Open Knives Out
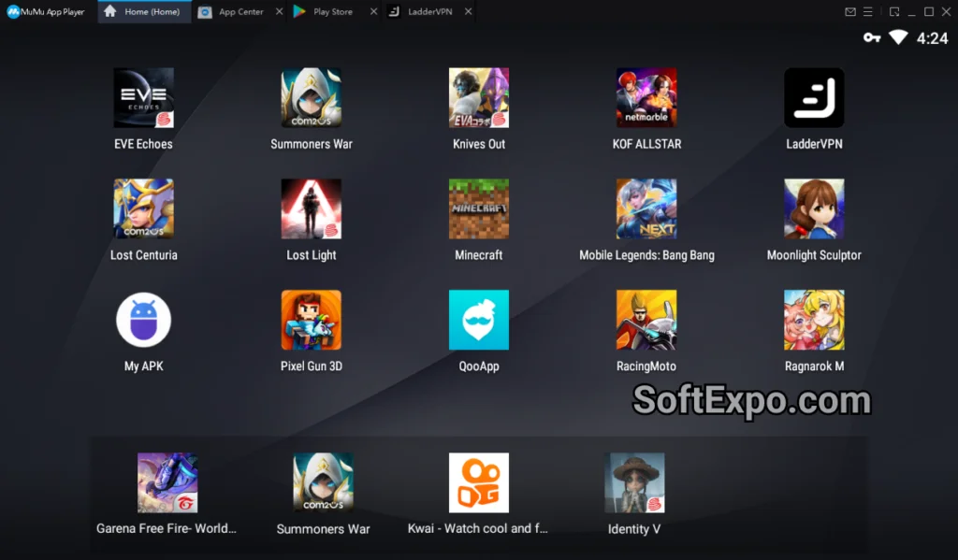 tap(478, 97)
